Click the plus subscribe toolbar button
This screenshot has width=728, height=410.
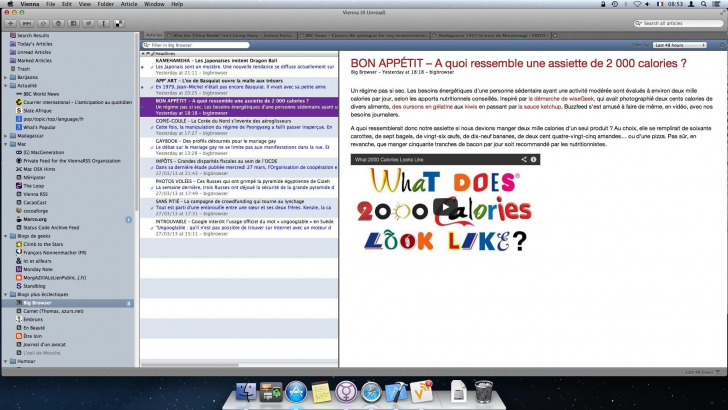click(x=11, y=23)
